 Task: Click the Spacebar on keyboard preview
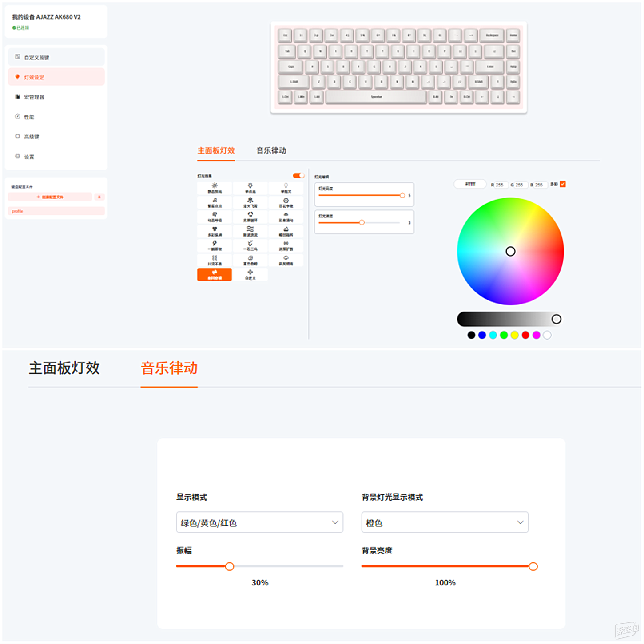[376, 97]
